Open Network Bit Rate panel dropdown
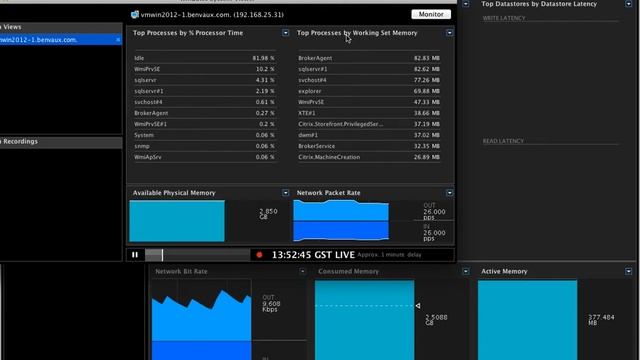The image size is (640, 360). click(x=302, y=271)
